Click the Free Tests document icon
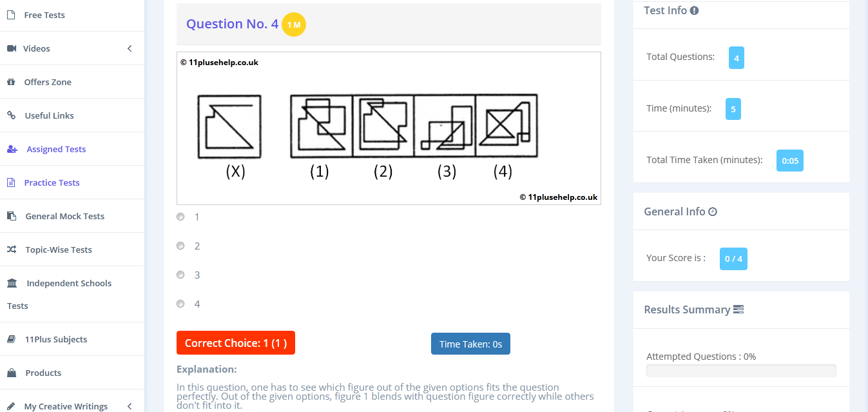 pos(11,15)
